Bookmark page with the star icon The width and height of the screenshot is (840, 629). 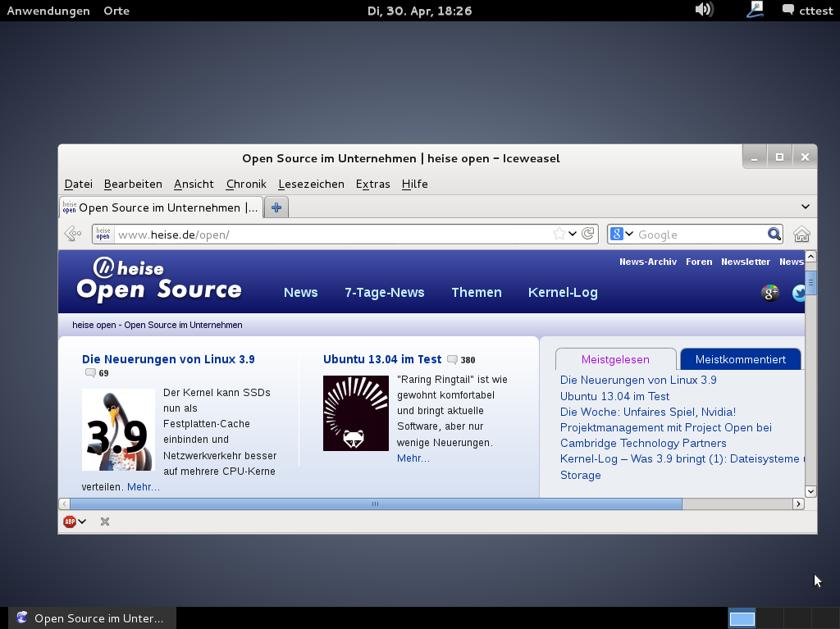559,234
